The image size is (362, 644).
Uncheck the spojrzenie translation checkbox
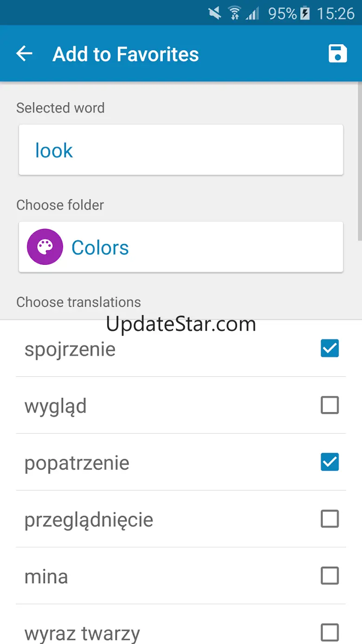[330, 348]
